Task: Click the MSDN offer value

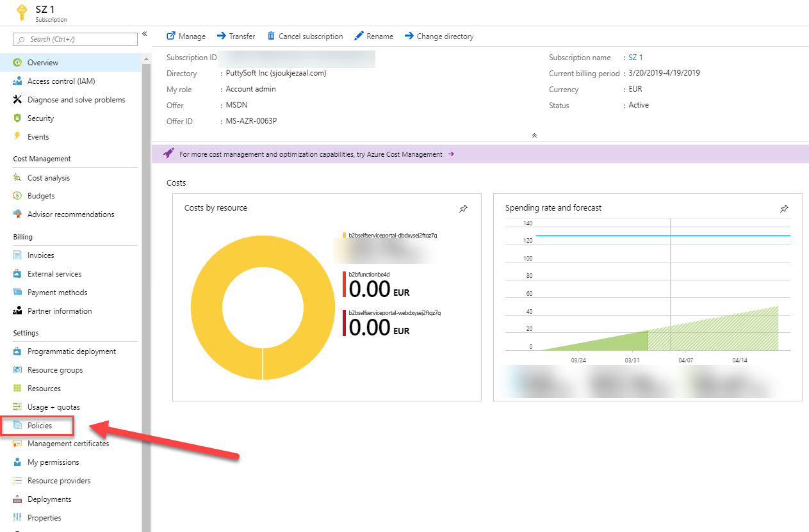Action: click(x=236, y=106)
